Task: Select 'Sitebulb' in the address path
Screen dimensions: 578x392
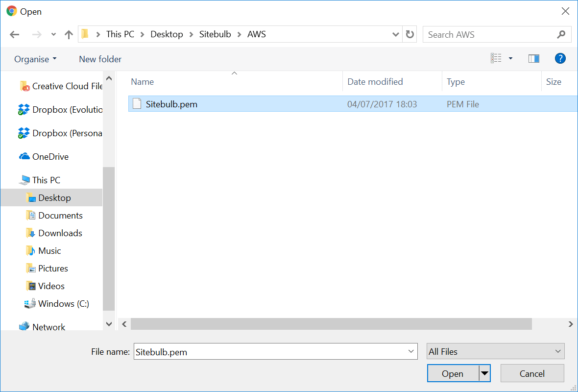Action: (x=215, y=34)
